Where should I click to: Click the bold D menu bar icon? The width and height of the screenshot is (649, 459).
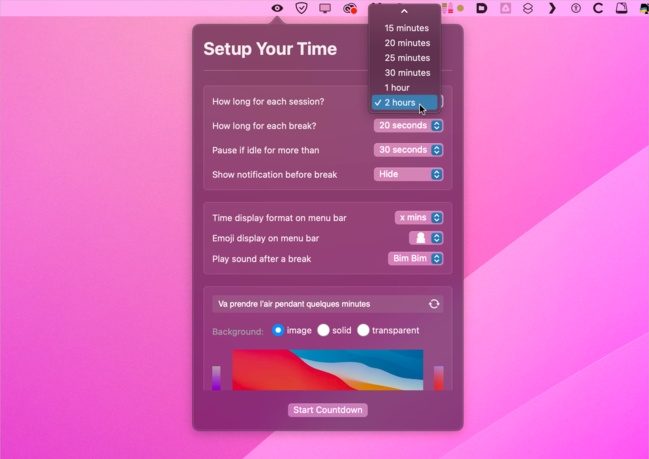pyautogui.click(x=481, y=8)
